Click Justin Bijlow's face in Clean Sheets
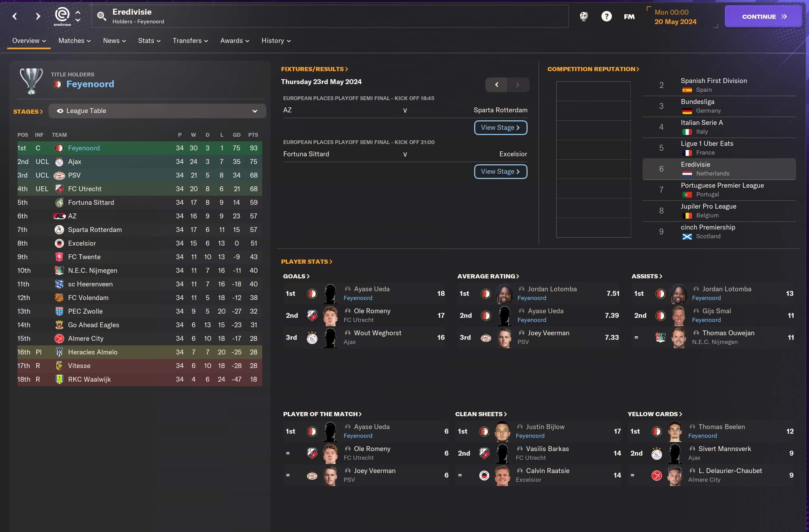Screen dimensions: 809x532 (502, 432)
